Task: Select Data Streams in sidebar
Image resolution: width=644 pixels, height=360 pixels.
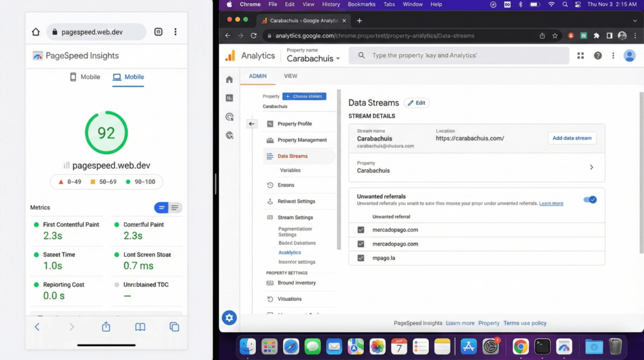Action: 299,156
